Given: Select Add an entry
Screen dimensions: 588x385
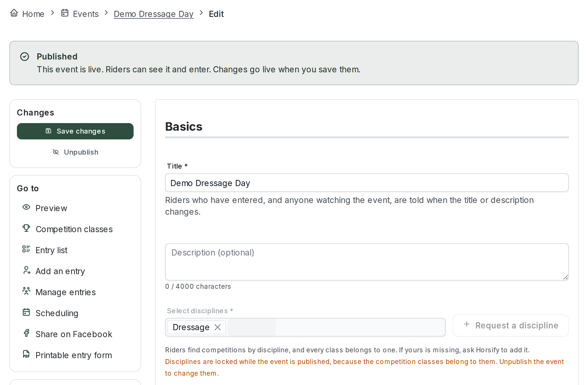Looking at the screenshot, I should pos(75,271).
